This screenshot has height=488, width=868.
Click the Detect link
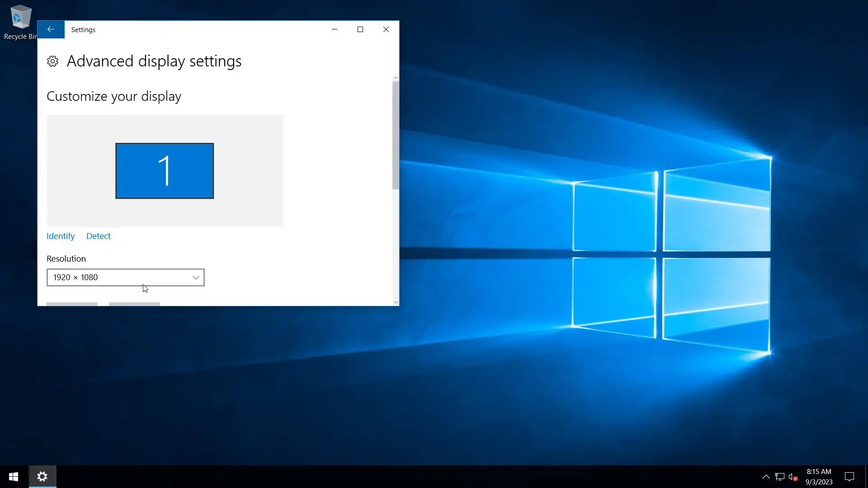pos(98,236)
